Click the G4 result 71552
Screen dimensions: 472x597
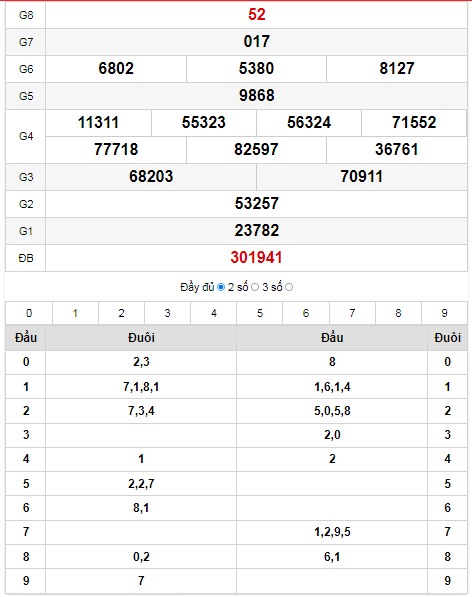[414, 123]
